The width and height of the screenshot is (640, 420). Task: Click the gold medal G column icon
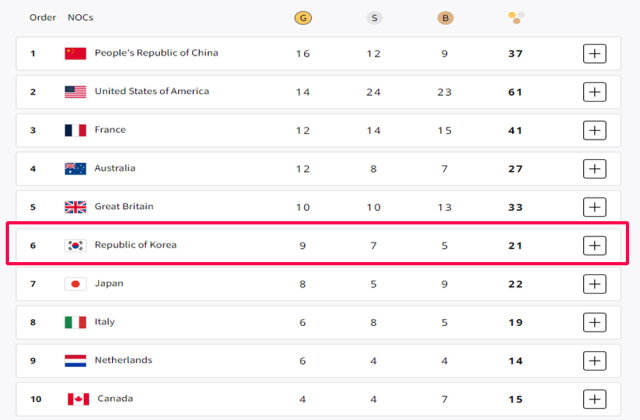coord(303,18)
